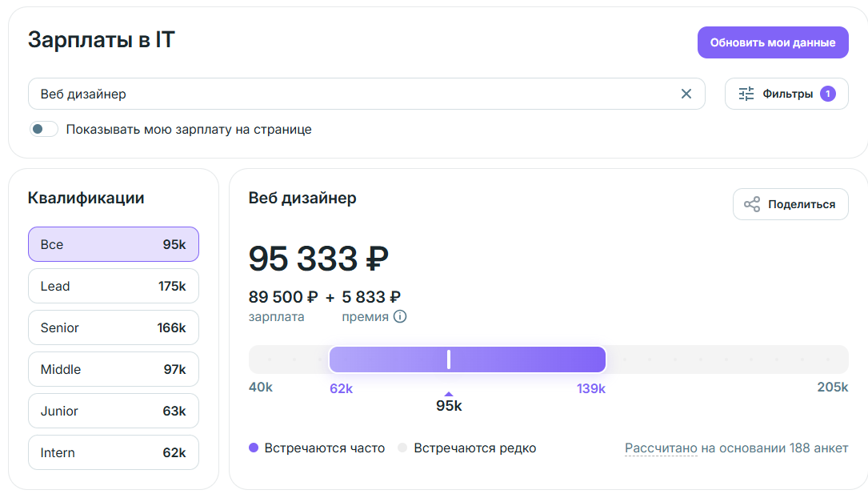Click the 139k upper range label
The width and height of the screenshot is (868, 494).
pyautogui.click(x=590, y=389)
